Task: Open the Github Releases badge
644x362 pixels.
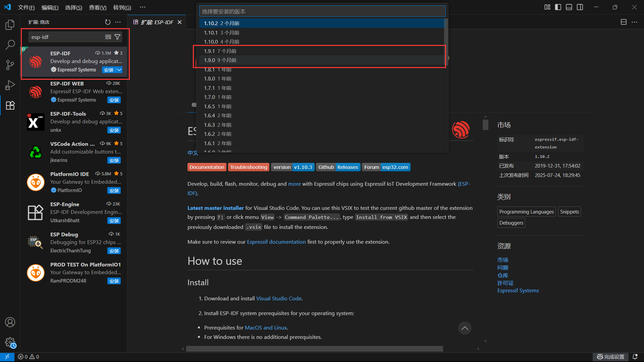Action: [x=338, y=167]
